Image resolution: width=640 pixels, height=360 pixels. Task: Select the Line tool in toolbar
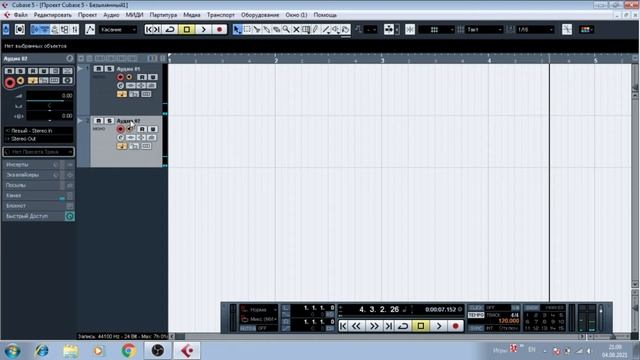point(325,29)
